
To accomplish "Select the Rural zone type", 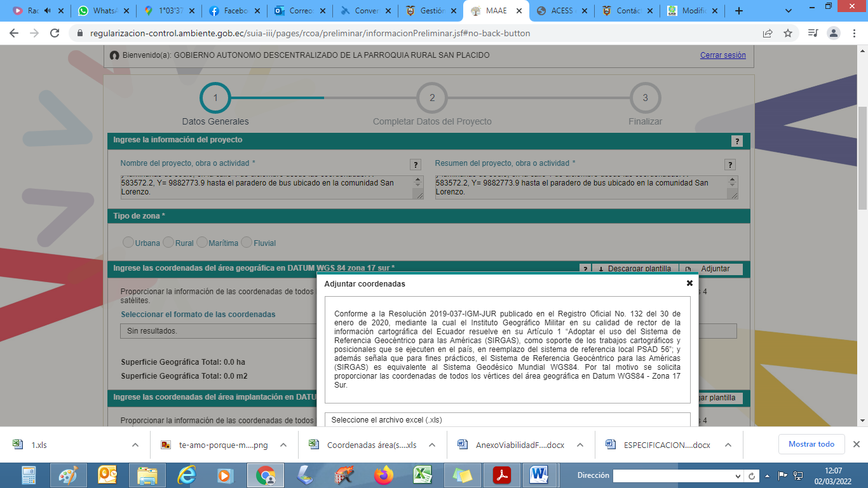I will click(168, 242).
